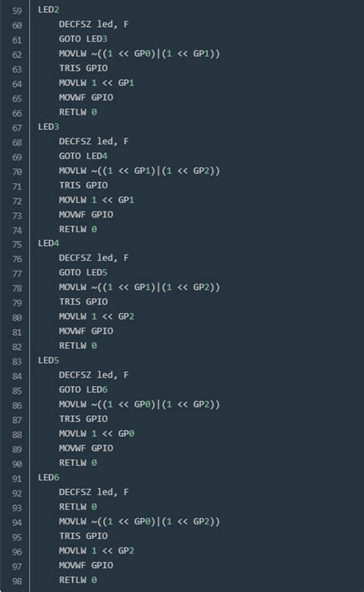
Task: Click line number 98 in the gutter
Action: click(17, 581)
